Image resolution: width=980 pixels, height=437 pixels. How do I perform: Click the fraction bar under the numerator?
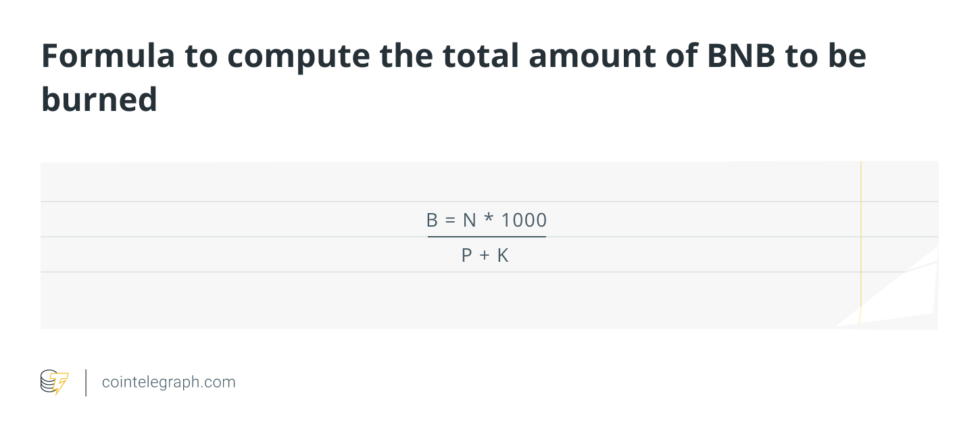coord(487,237)
